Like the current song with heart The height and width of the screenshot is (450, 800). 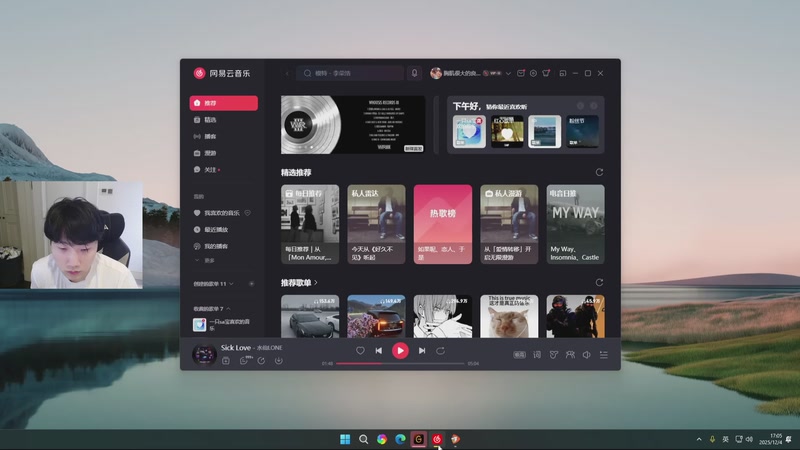pyautogui.click(x=360, y=351)
